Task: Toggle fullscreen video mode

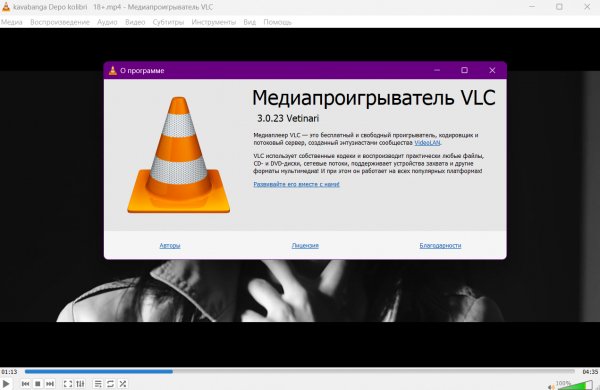Action: tap(68, 383)
